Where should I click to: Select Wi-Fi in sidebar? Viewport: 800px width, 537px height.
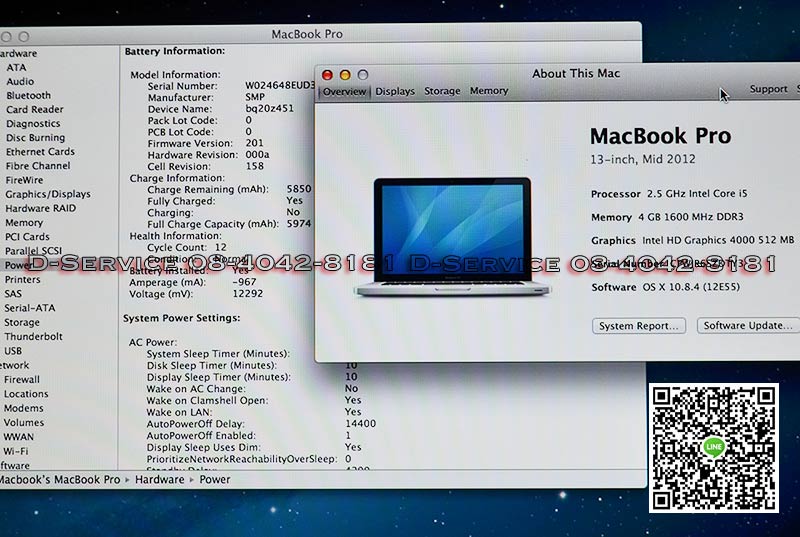tap(16, 451)
